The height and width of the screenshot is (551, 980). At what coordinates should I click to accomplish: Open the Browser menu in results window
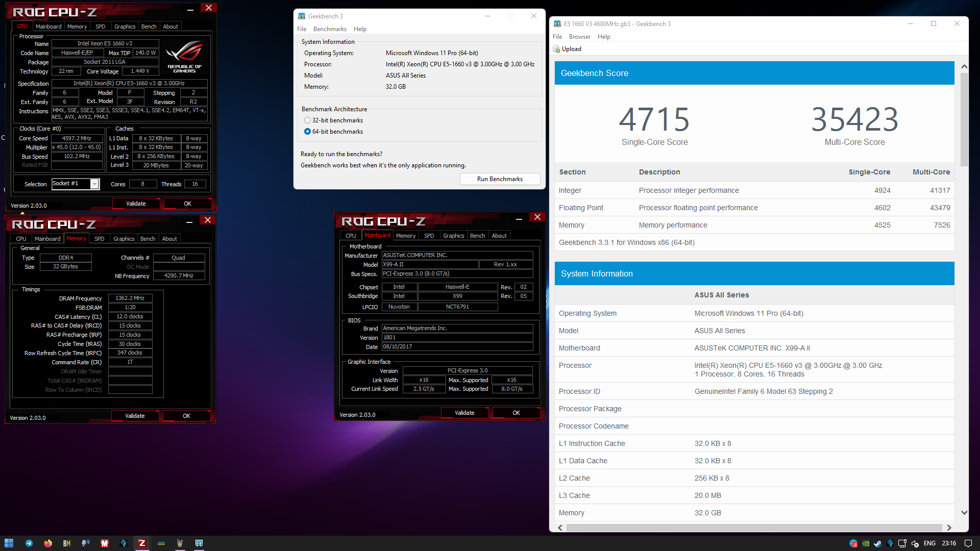pyautogui.click(x=580, y=37)
